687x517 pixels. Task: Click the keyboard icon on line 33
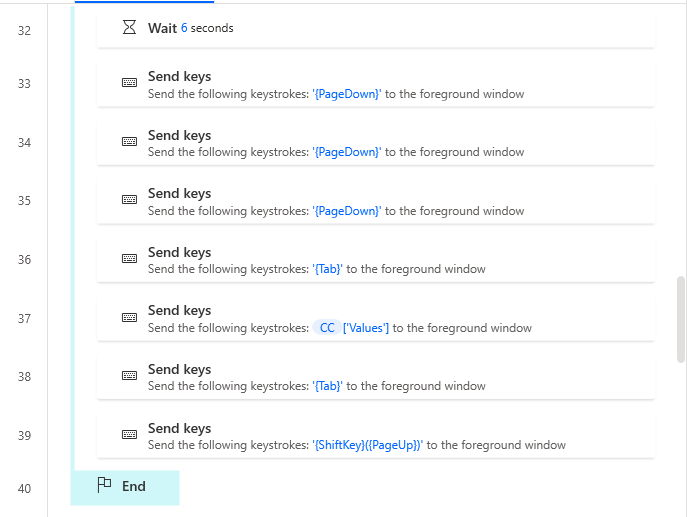pos(129,84)
